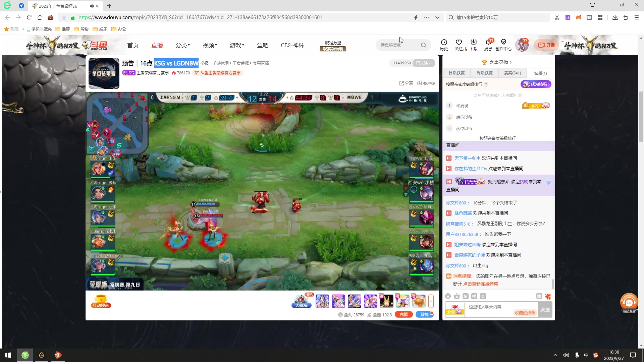This screenshot has height=362, width=644.
Task: Click streamer 王者荣耀 avatar thumbnail
Action: click(x=104, y=73)
